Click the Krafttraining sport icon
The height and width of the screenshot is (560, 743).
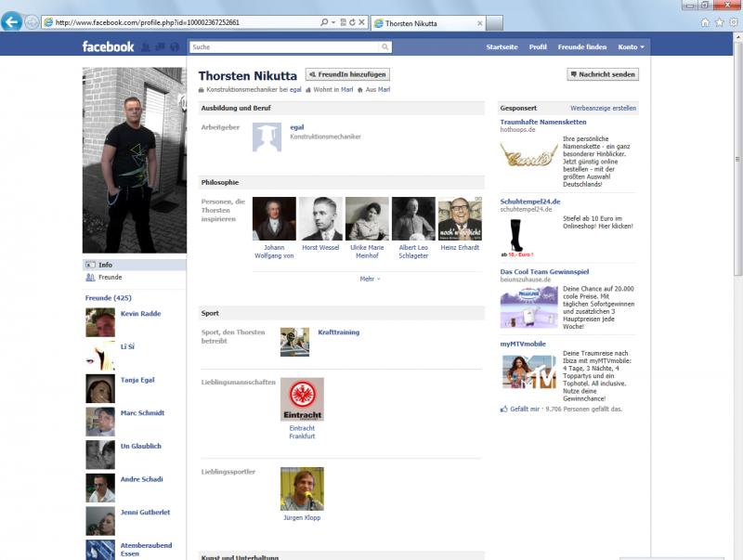click(294, 342)
